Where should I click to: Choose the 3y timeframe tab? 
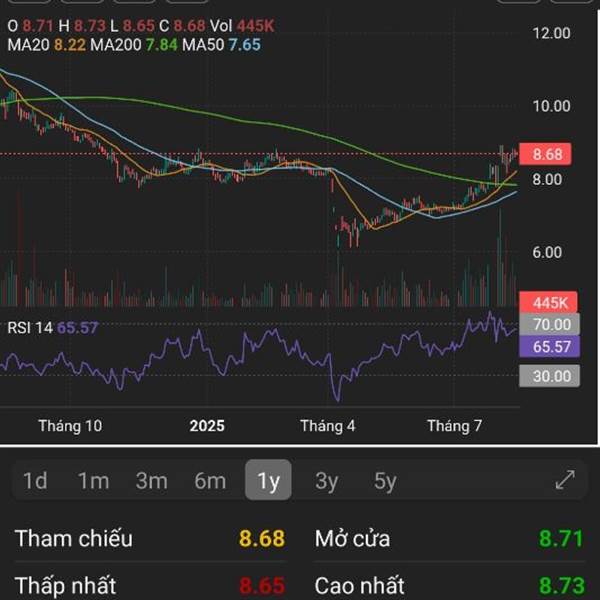click(x=327, y=481)
